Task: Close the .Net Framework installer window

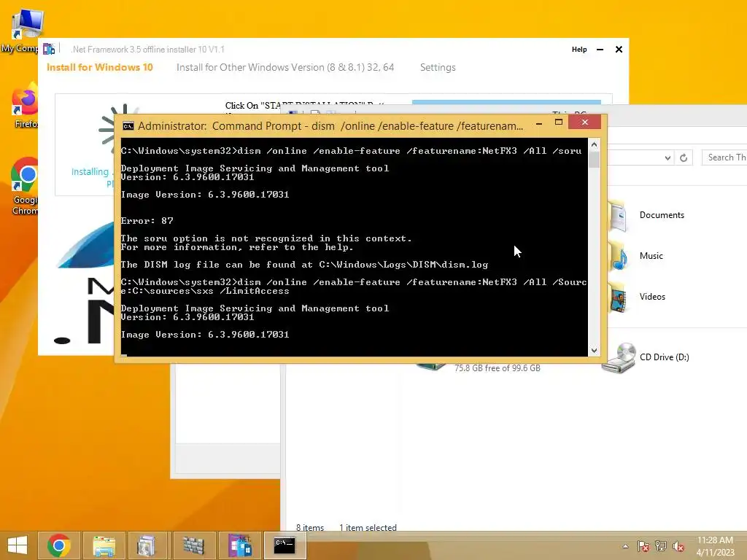Action: click(x=619, y=49)
